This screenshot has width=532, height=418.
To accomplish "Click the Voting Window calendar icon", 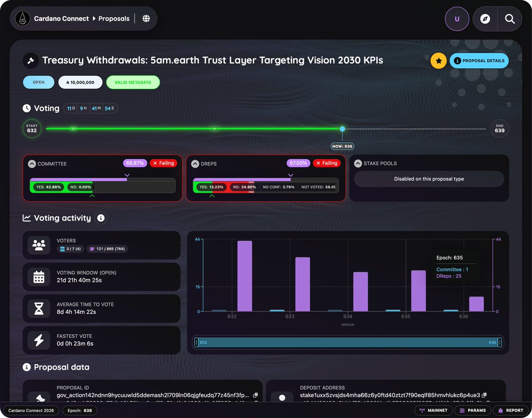I will [x=39, y=277].
